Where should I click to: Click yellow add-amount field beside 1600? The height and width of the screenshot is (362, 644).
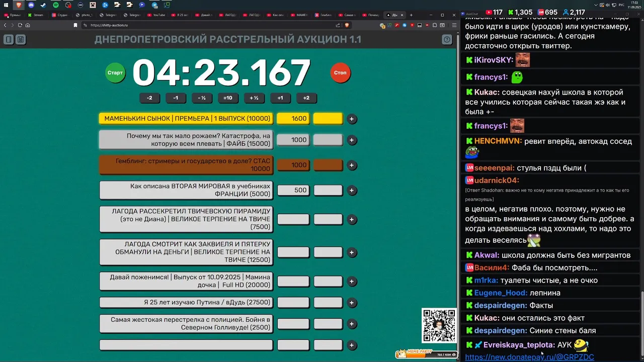tap(328, 119)
